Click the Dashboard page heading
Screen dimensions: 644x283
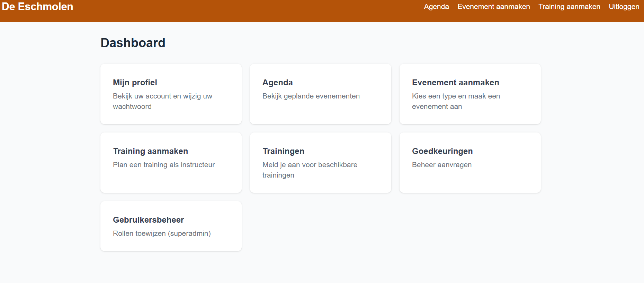[x=133, y=43]
